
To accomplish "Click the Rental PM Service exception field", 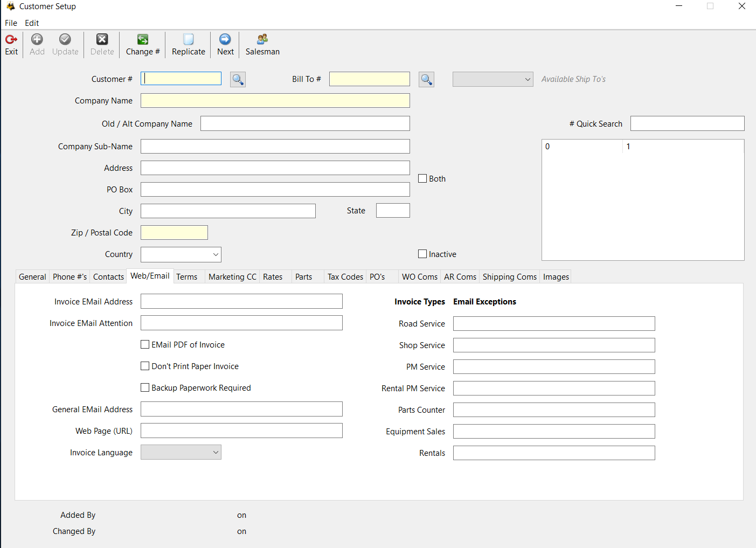I will (554, 388).
